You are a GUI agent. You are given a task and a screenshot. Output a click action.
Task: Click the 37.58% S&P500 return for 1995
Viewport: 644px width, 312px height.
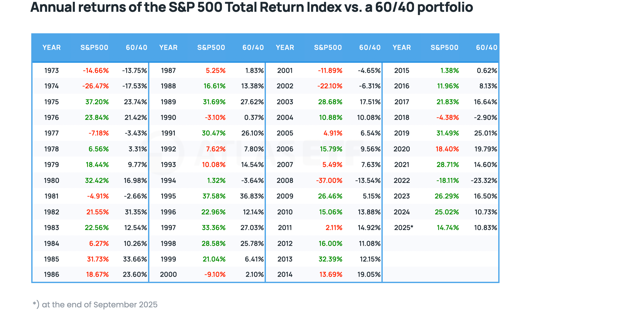point(214,196)
